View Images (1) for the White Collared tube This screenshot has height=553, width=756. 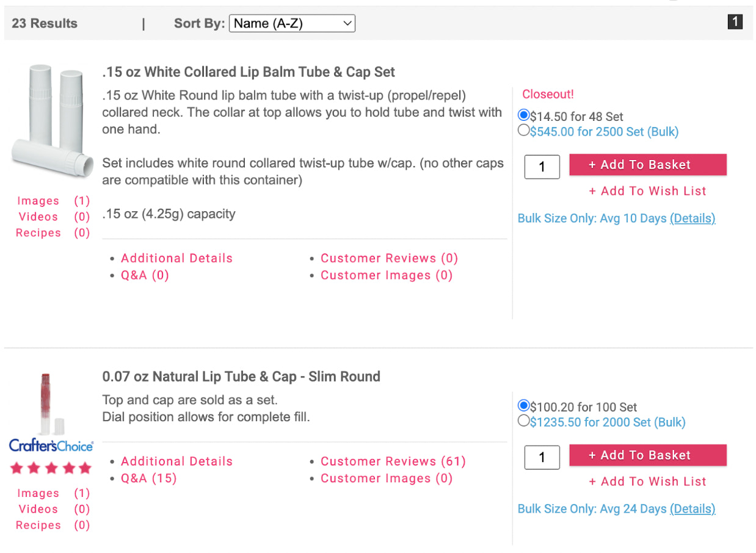pos(38,200)
